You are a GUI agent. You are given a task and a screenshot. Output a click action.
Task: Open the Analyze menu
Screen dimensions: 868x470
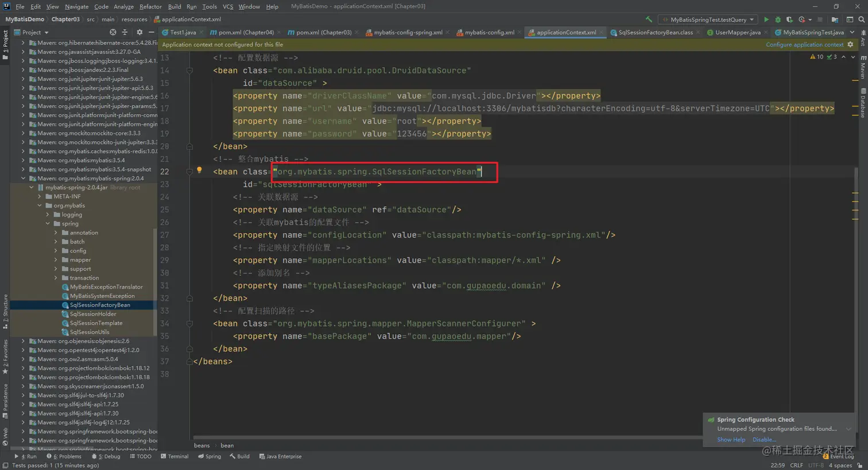click(123, 6)
